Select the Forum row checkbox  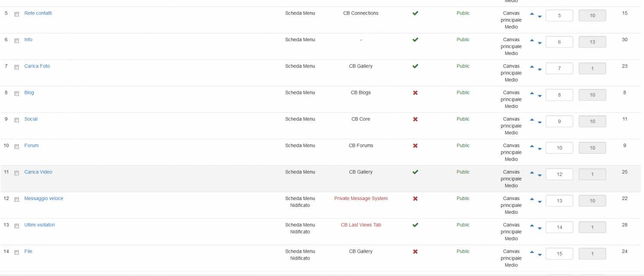[x=17, y=146]
